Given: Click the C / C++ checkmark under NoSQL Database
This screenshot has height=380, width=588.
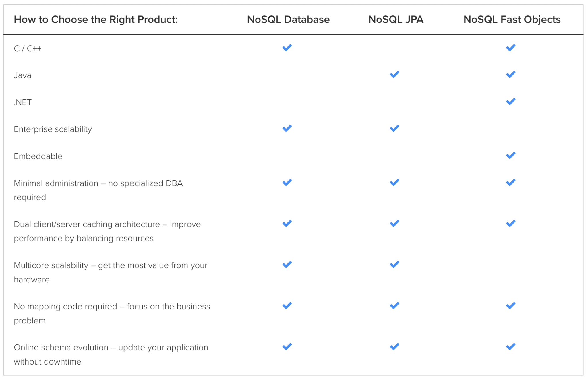Looking at the screenshot, I should click(287, 48).
